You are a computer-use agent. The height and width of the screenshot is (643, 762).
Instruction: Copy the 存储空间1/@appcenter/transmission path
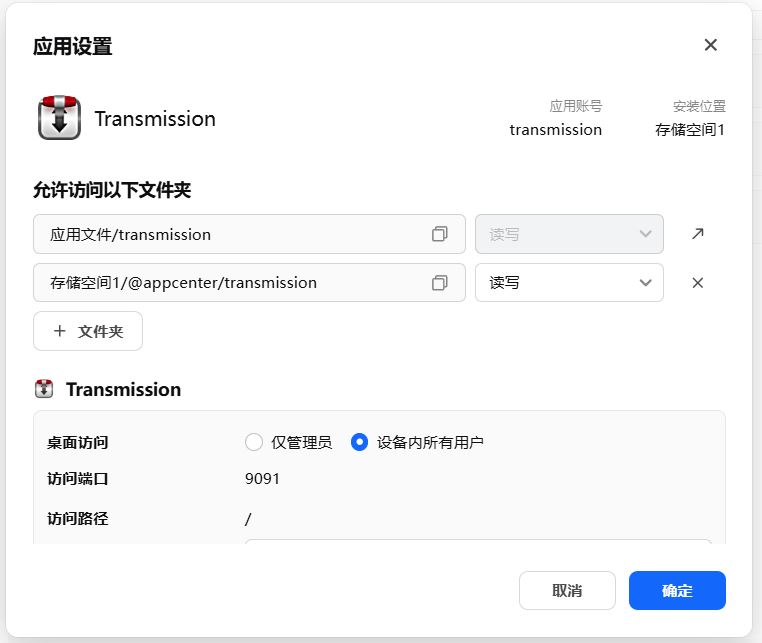click(x=439, y=283)
